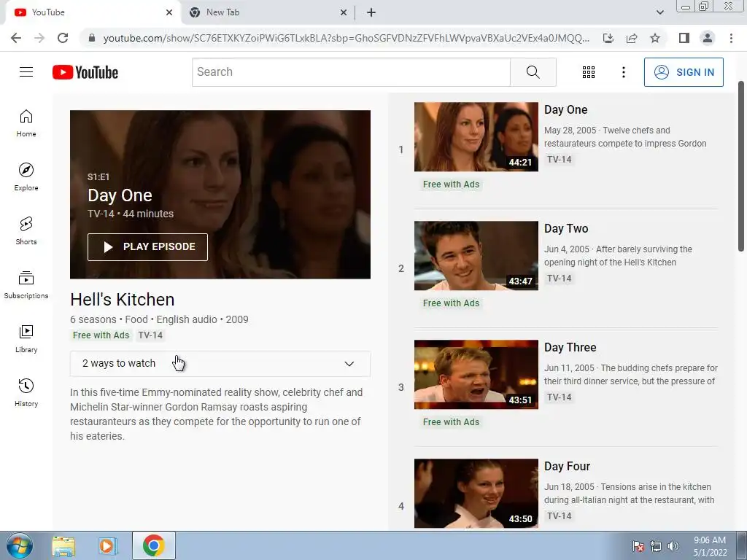Click the page vertical scrollbar

point(741,166)
